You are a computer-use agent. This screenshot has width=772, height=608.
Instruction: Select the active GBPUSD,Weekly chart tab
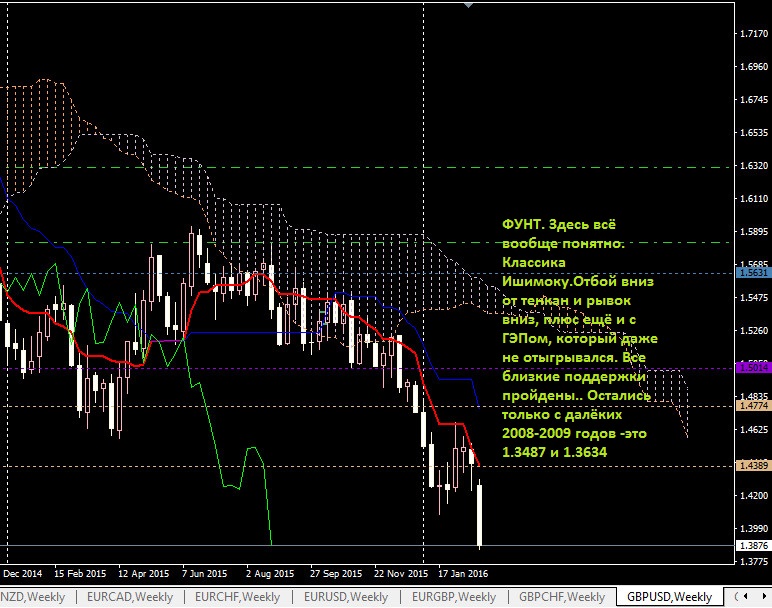tap(669, 597)
